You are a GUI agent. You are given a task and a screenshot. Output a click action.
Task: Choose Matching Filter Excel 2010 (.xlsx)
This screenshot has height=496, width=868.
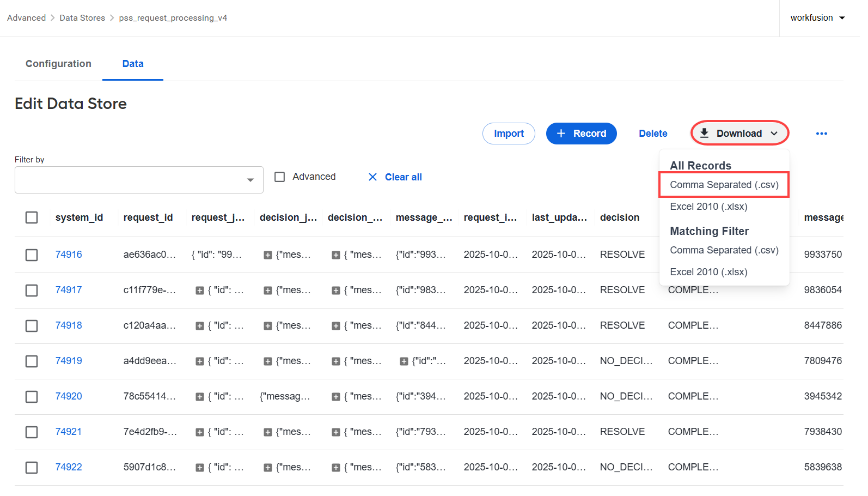[x=708, y=272]
